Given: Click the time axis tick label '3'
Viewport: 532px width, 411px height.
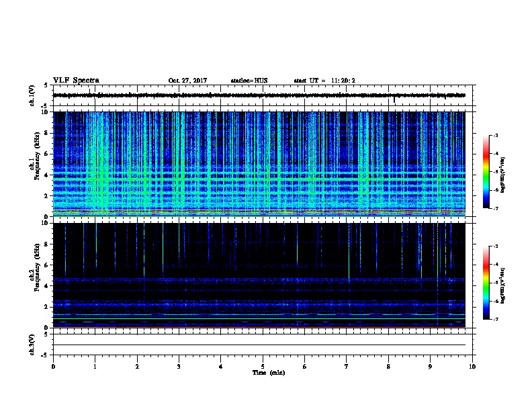Looking at the screenshot, I should (179, 367).
